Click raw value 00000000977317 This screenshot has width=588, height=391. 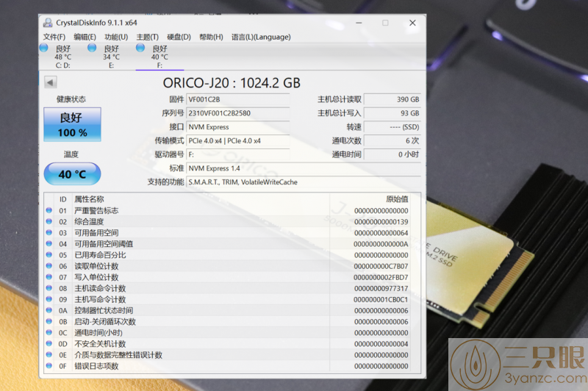[381, 289]
